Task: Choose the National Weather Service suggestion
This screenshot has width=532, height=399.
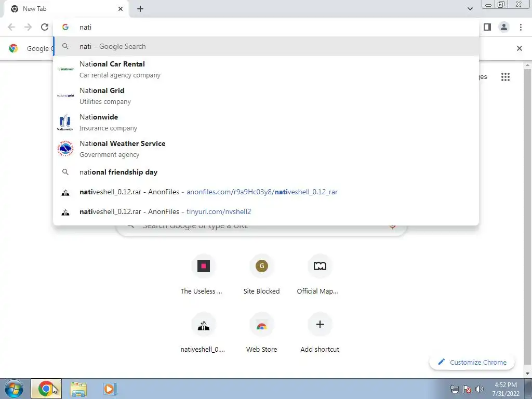Action: [x=266, y=149]
